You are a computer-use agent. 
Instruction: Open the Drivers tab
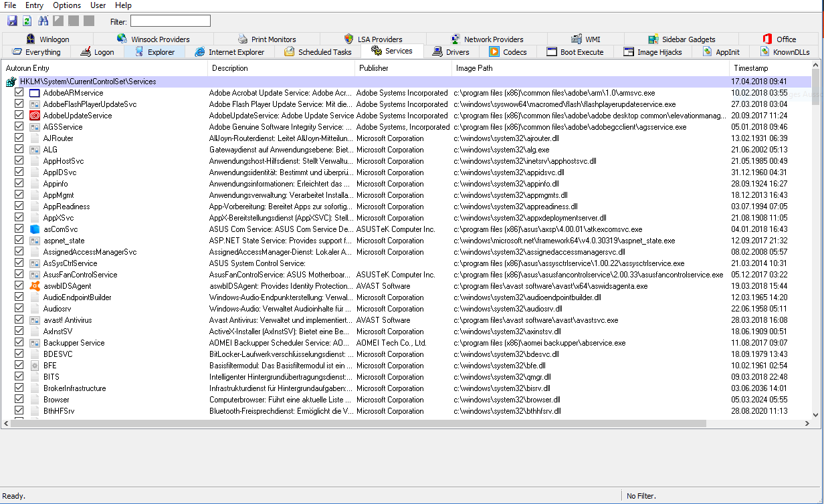click(x=451, y=52)
